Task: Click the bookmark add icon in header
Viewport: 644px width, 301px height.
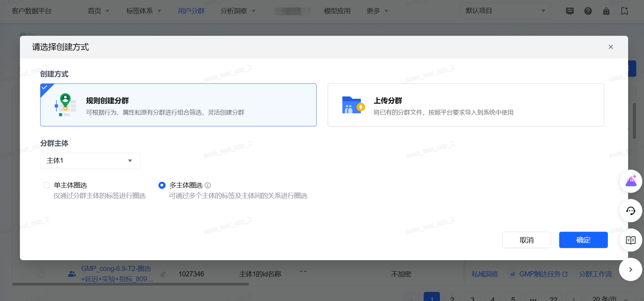Action: coord(624,11)
